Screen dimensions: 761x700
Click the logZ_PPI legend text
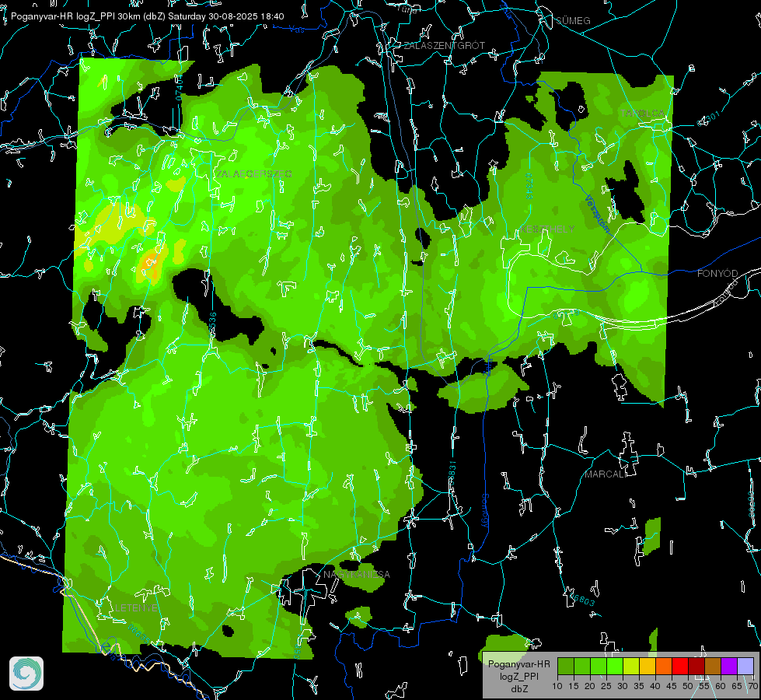point(518,676)
